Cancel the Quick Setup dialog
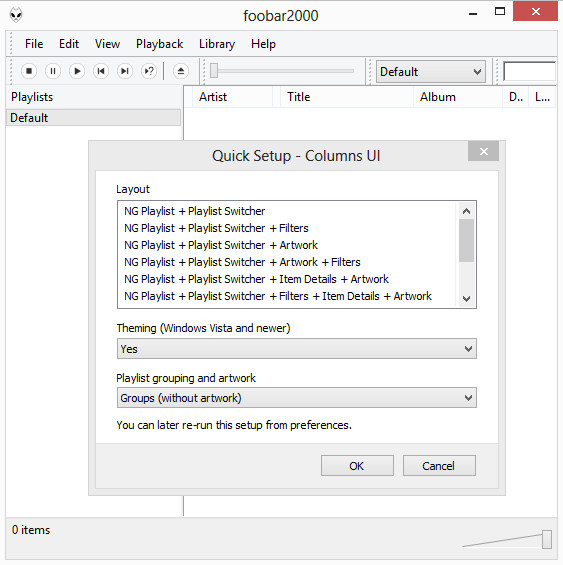The width and height of the screenshot is (563, 565). (439, 466)
